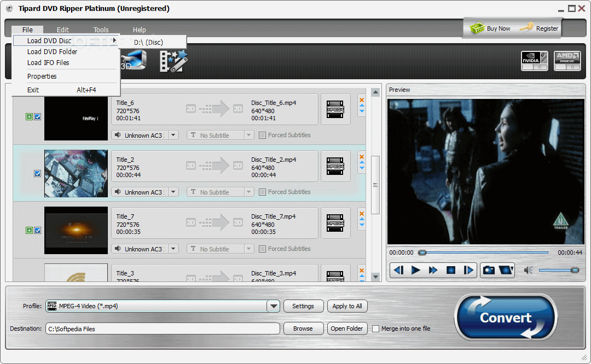Image resolution: width=591 pixels, height=364 pixels.
Task: Uncheck the Title_6 checkbox
Action: coord(38,117)
